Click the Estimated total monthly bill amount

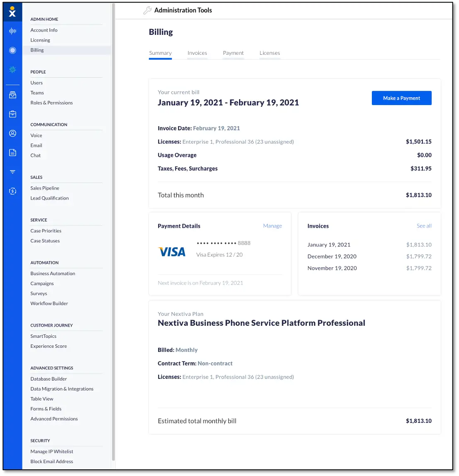tap(418, 421)
